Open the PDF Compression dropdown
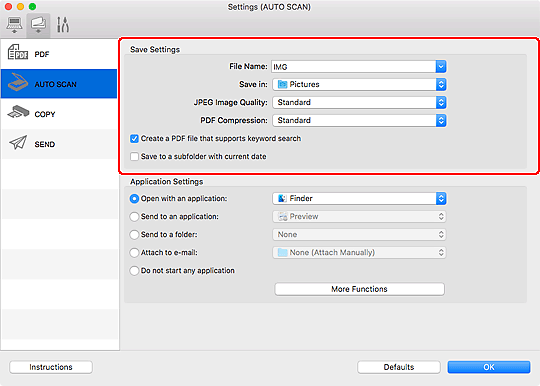 click(x=359, y=120)
